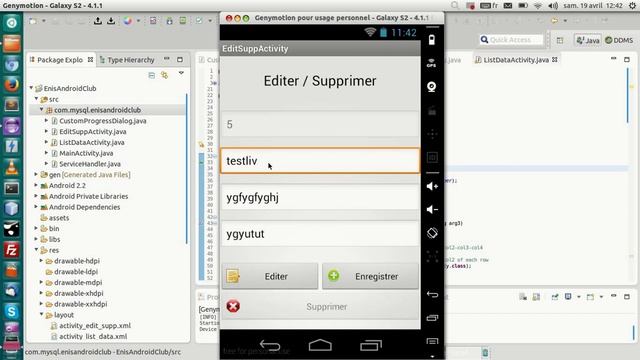
Task: Tap Android back soft key
Action: tap(270, 346)
